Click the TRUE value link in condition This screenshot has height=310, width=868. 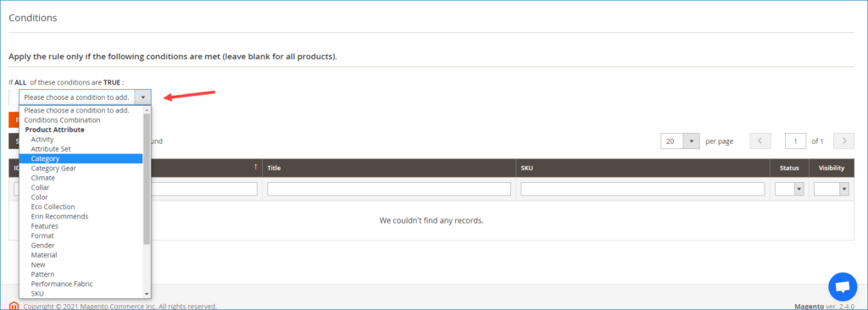[x=113, y=82]
